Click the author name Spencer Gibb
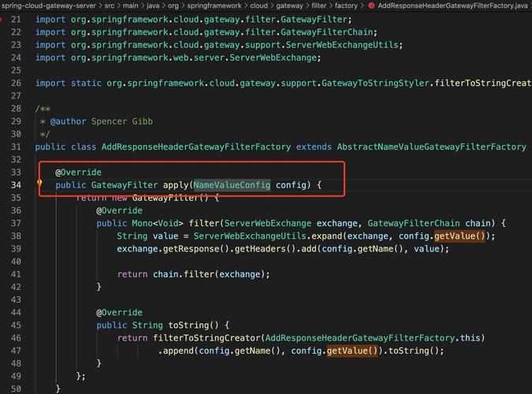The image size is (532, 394). point(122,121)
